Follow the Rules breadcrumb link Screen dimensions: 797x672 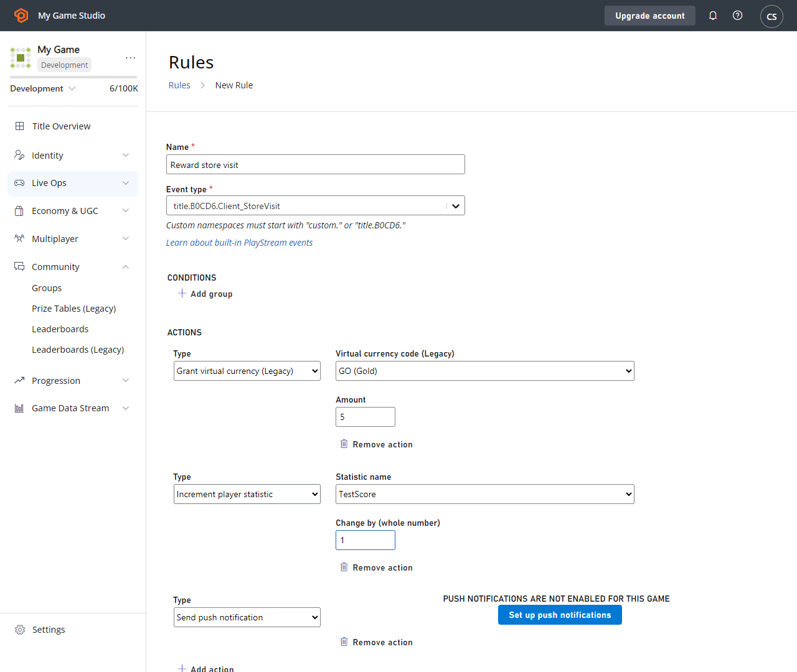pos(179,85)
